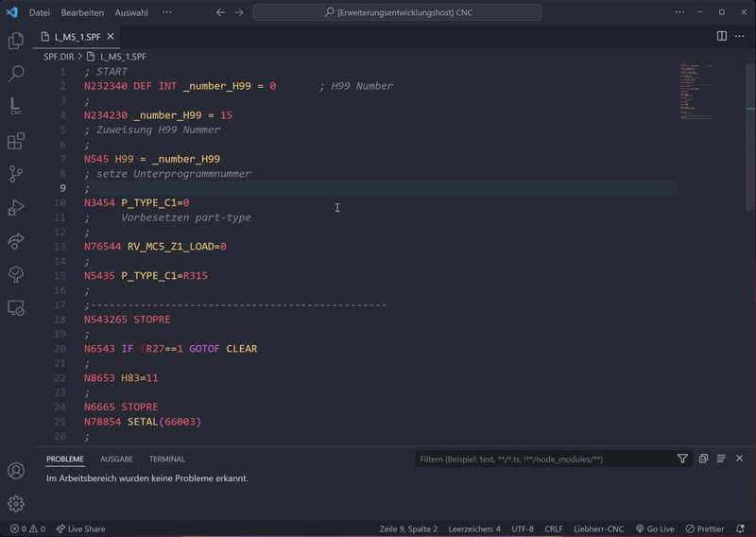Click the code P_TYPE_C1=R315
The image size is (756, 537).
(164, 275)
